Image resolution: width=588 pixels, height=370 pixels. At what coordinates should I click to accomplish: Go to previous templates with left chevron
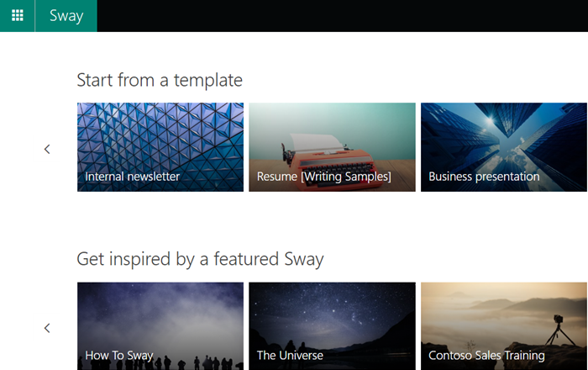pyautogui.click(x=47, y=149)
